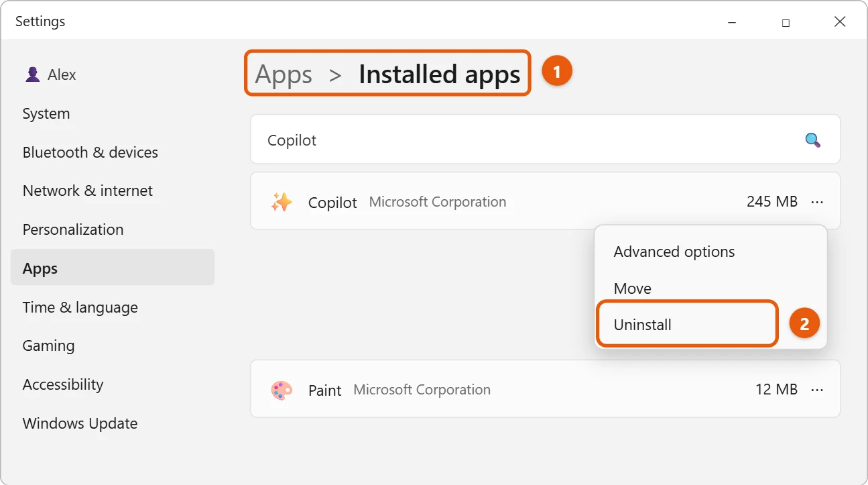The height and width of the screenshot is (485, 868).
Task: Click the Paint palette app icon
Action: [x=282, y=390]
